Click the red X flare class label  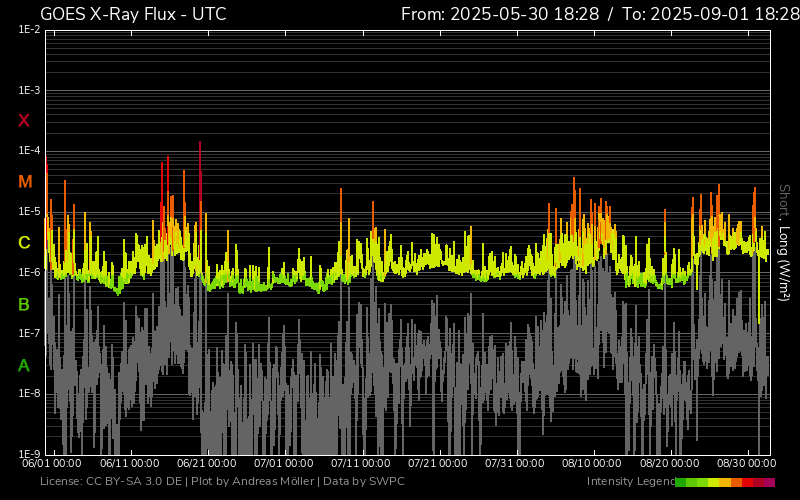tap(24, 121)
